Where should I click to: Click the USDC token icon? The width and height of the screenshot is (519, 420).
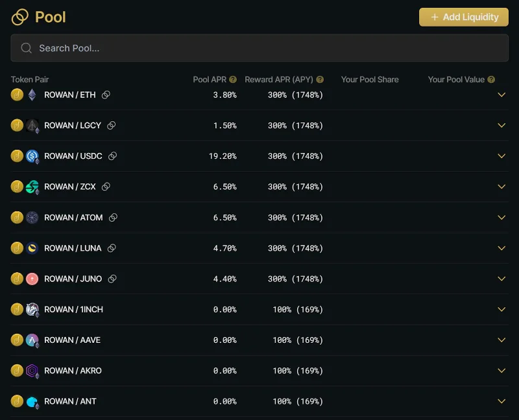click(32, 156)
